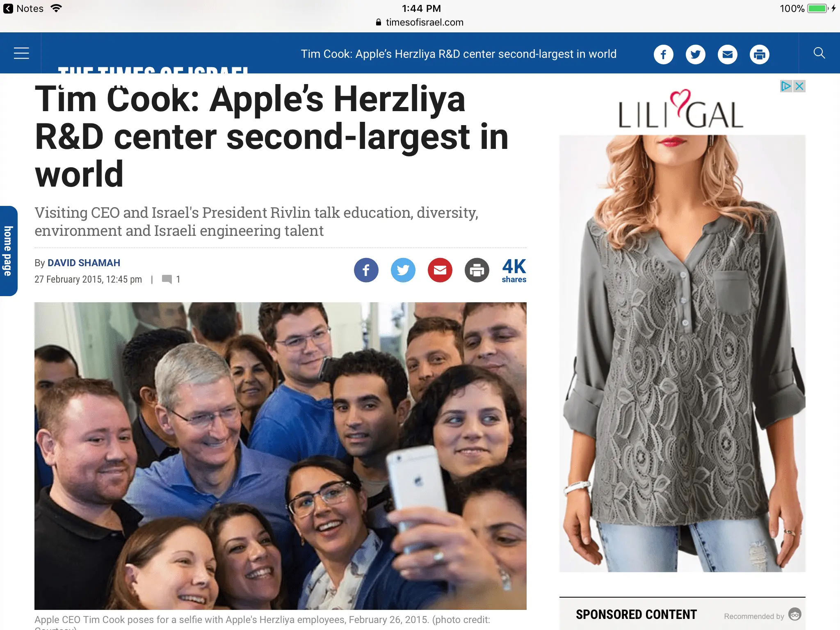Print article using gray printer circle

pos(477,270)
